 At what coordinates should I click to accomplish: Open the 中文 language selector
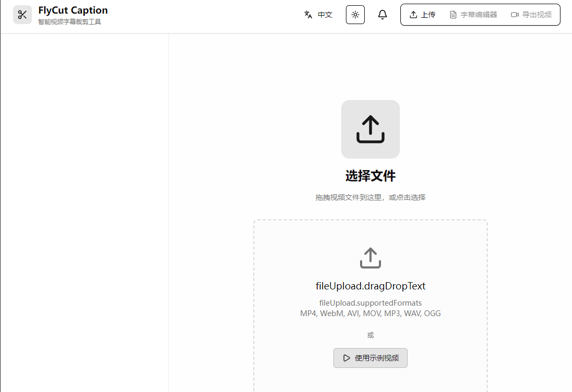325,15
